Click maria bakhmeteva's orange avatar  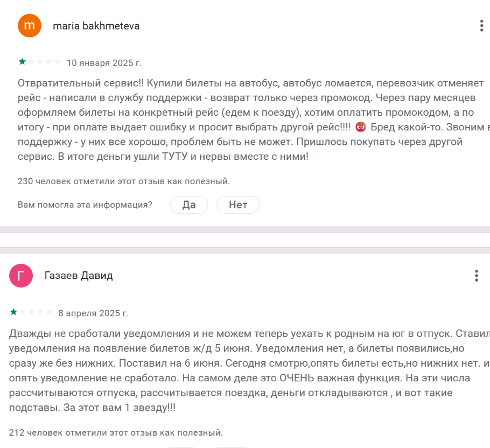click(x=30, y=26)
